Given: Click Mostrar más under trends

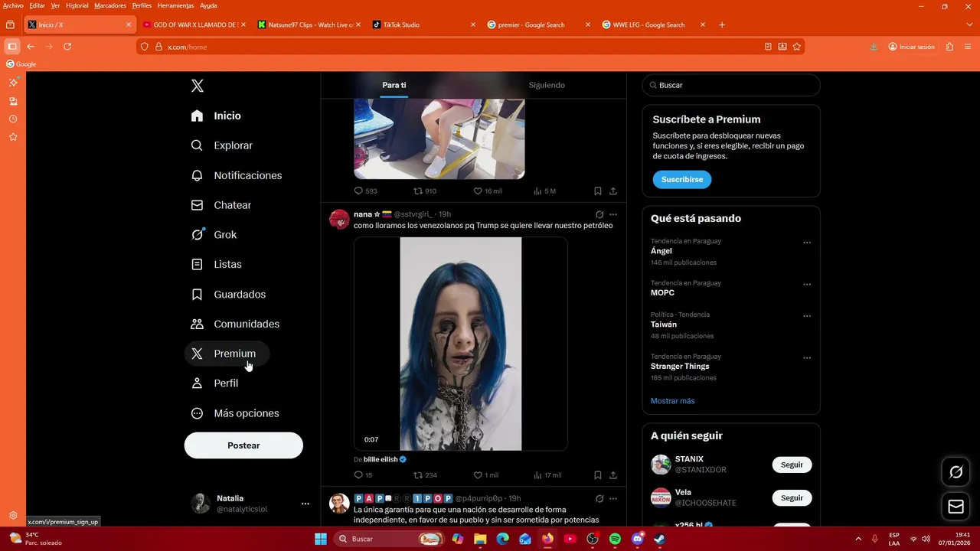Looking at the screenshot, I should 672,401.
